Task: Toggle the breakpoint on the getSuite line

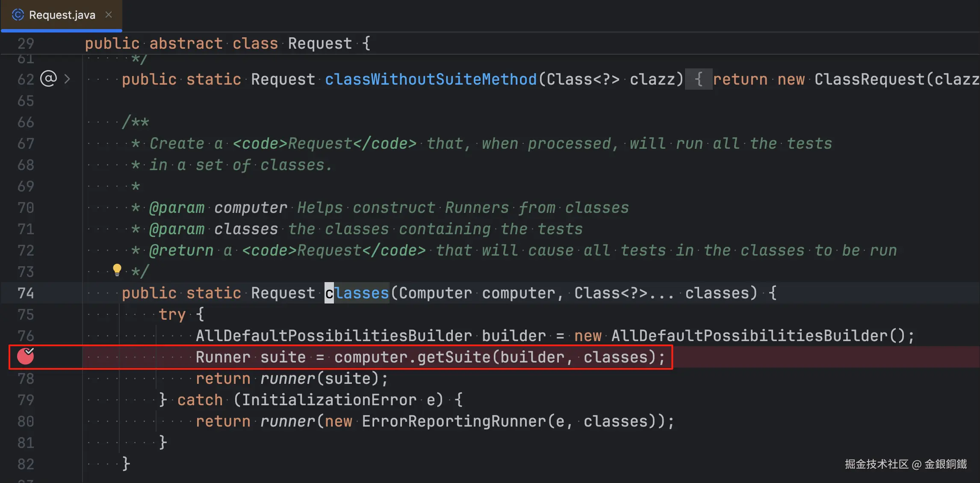Action: tap(25, 356)
